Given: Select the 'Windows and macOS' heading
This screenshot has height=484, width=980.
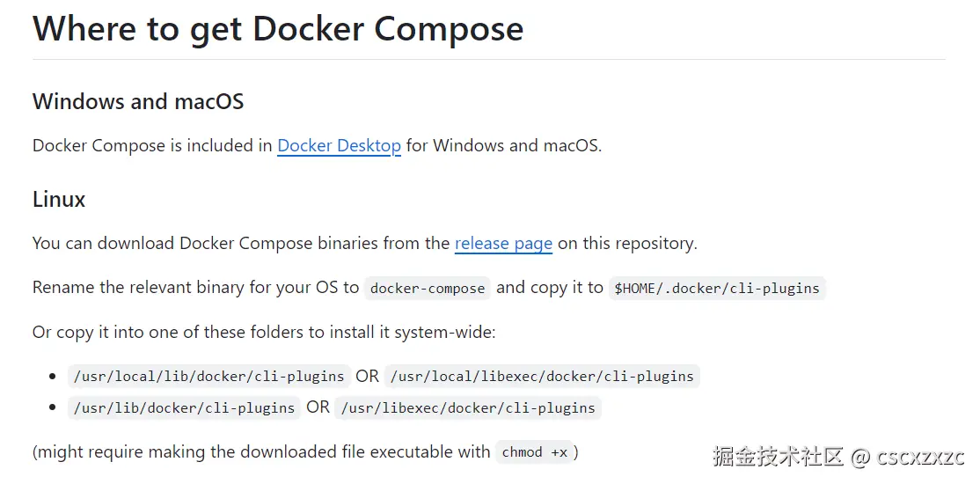Looking at the screenshot, I should click(x=138, y=101).
